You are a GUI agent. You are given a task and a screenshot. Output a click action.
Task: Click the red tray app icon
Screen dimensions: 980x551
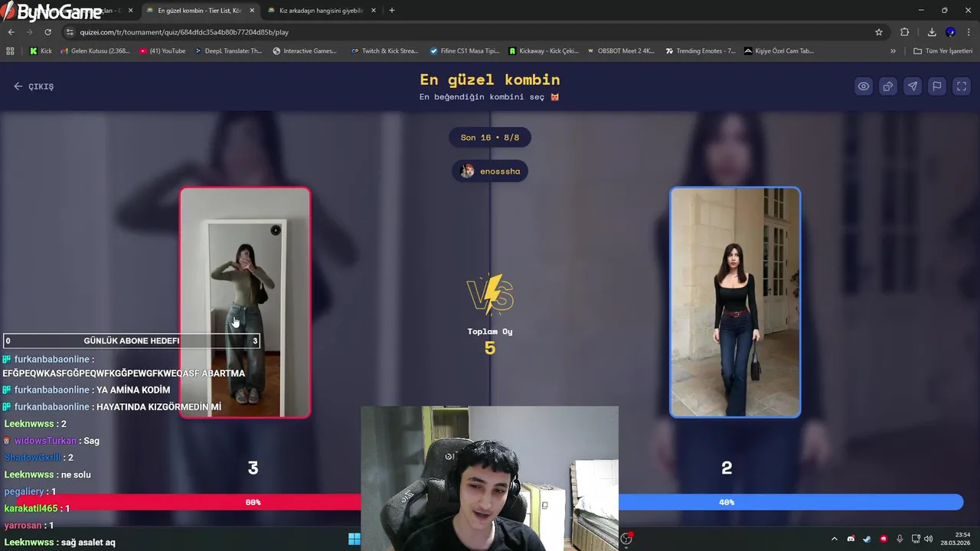point(884,539)
